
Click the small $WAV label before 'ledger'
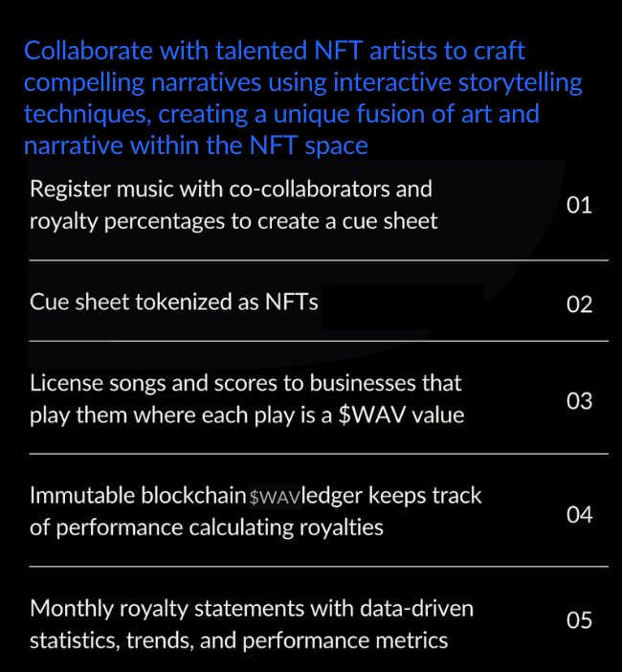pos(275,497)
